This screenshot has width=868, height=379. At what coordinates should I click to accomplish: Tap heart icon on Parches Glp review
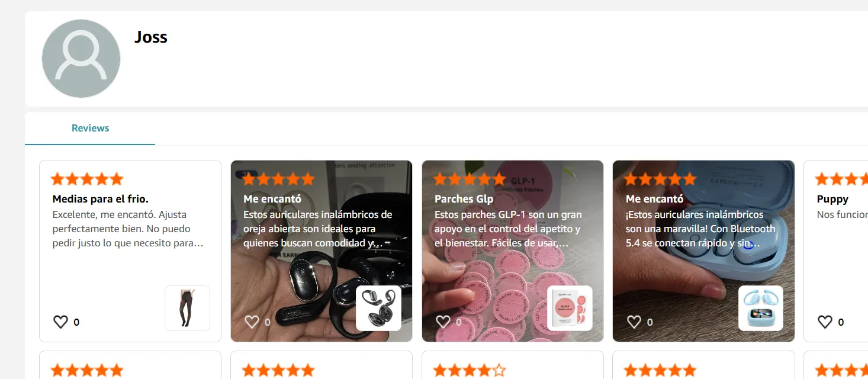pos(443,322)
